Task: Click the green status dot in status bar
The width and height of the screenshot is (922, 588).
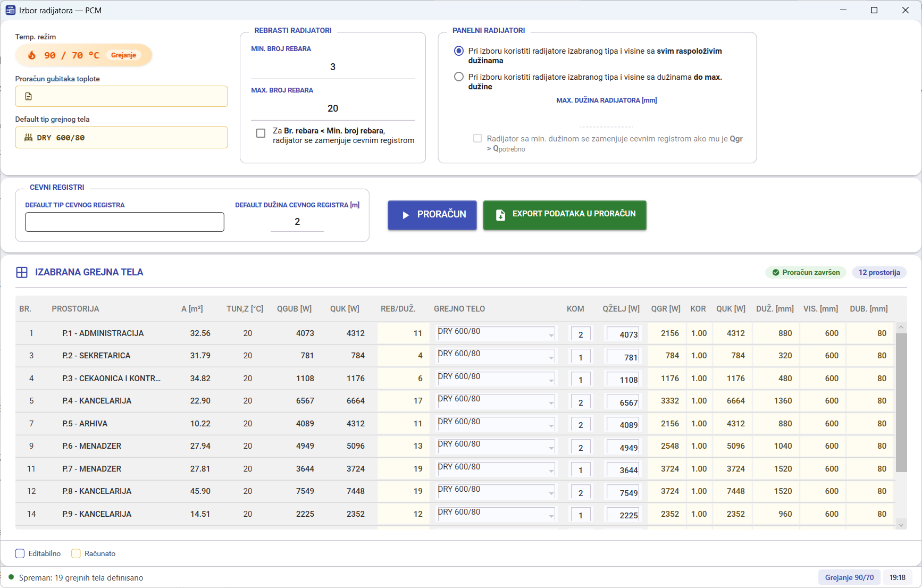Action: coord(11,577)
